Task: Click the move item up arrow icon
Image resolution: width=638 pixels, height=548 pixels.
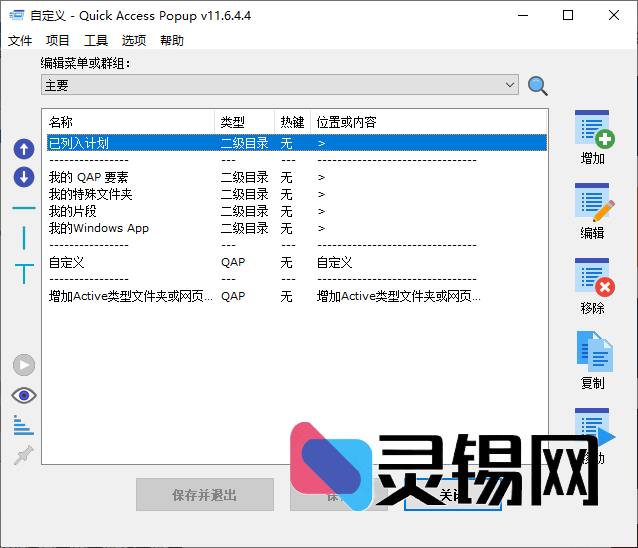Action: click(24, 149)
